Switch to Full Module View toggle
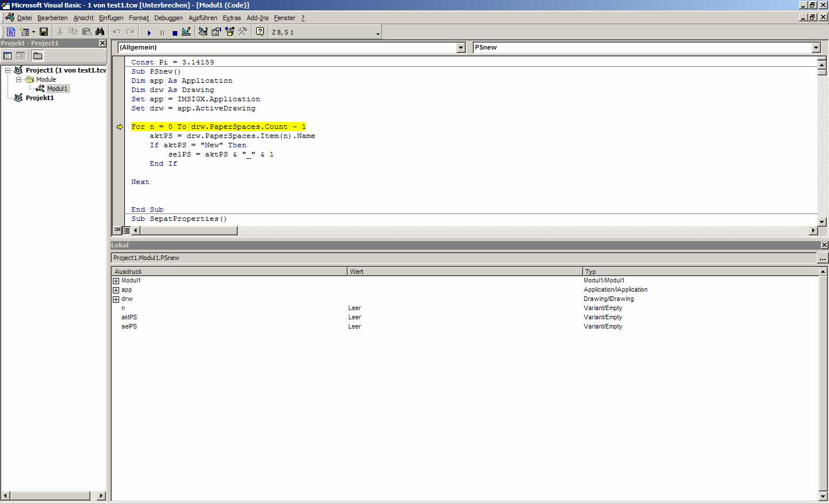Viewport: 829px width, 504px height. point(126,230)
